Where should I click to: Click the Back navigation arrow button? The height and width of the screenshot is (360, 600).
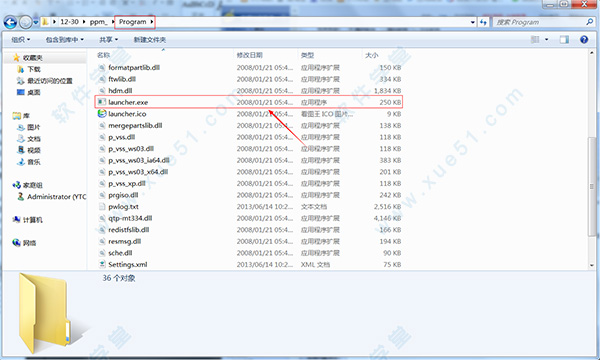coord(10,23)
